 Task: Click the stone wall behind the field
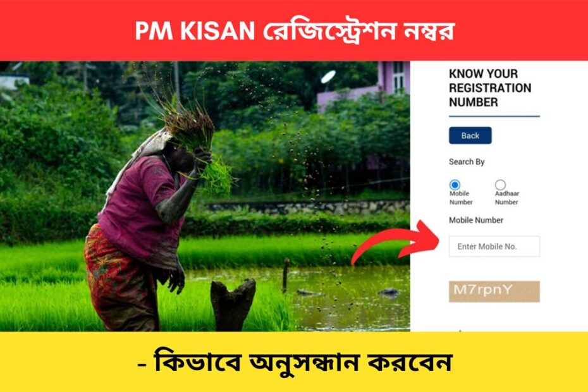307,207
